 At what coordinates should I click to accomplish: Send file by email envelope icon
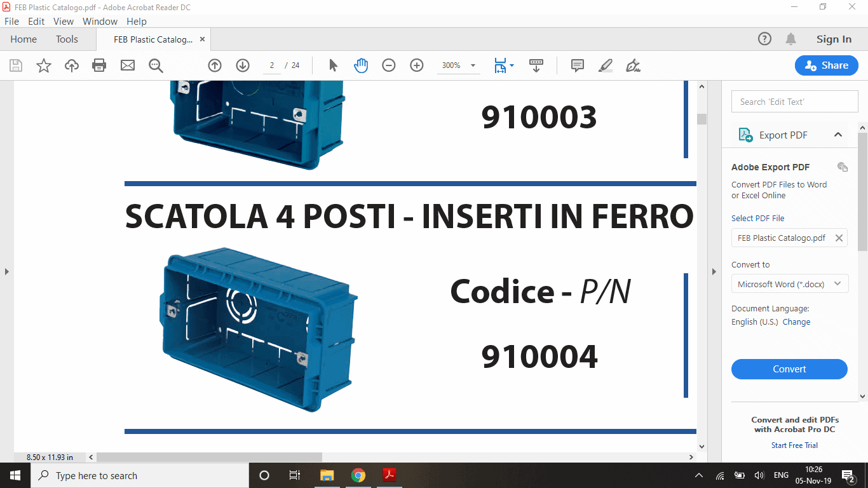[x=128, y=65]
